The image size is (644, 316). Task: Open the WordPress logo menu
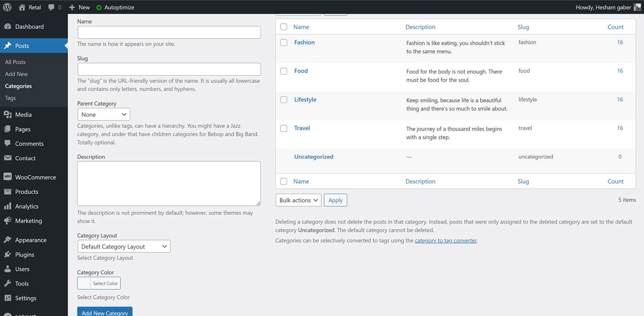7,7
